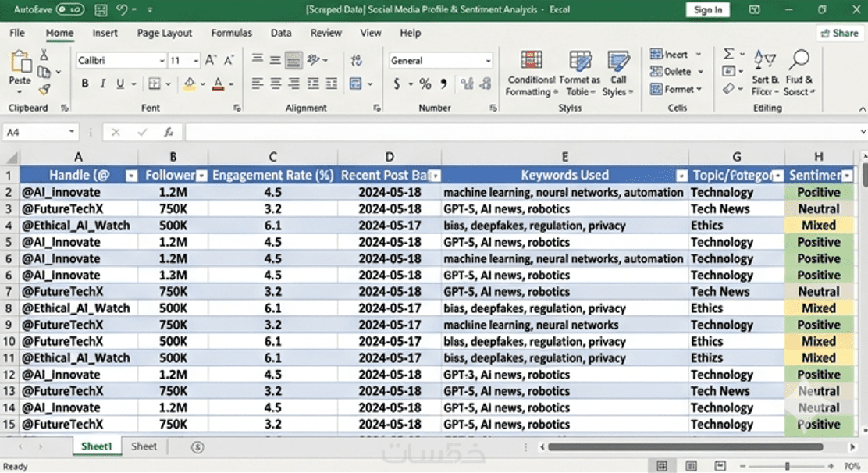This screenshot has height=473, width=868.
Task: Click the Wrap Text icon
Action: (x=357, y=60)
